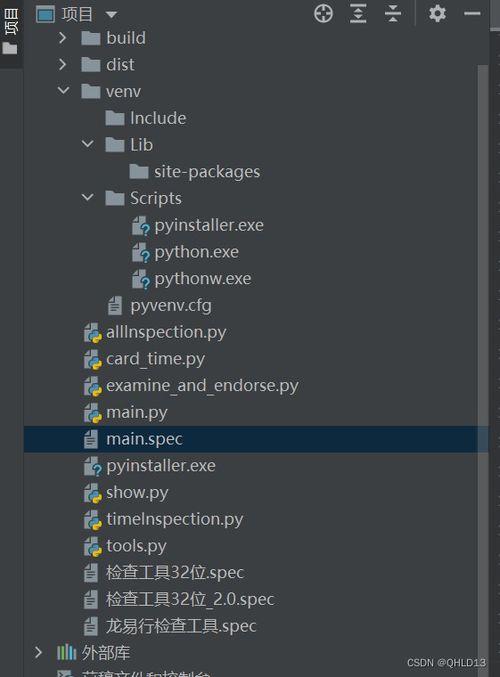Screen dimensions: 500x677
Task: Open the 项目 view dropdown arrow
Action: 111,15
